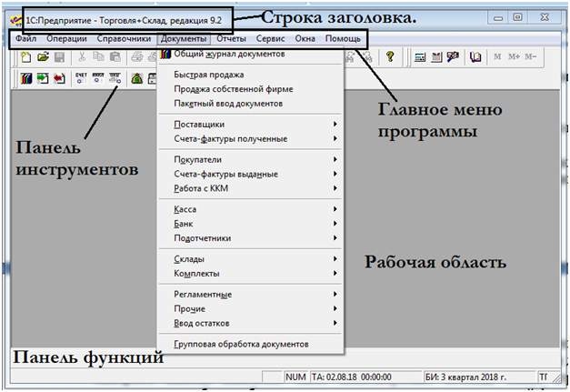
Task: Click the greyed Save diskette icon
Action: (x=59, y=57)
